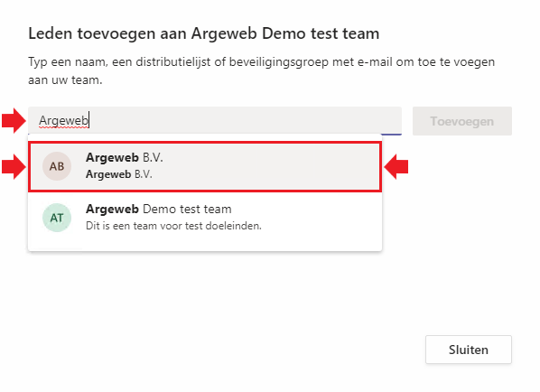
Task: Click empty area right of typed text
Action: click(x=245, y=120)
